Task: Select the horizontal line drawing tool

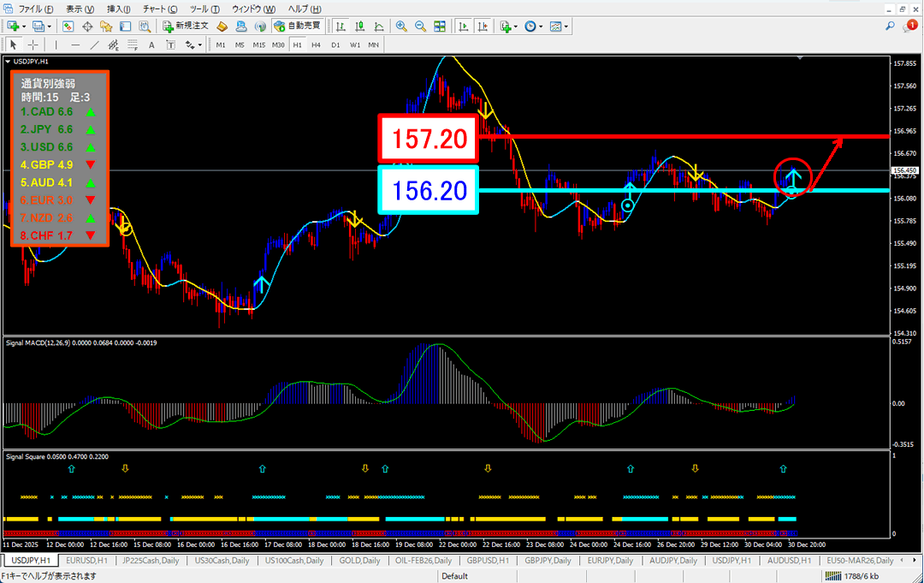Action: [75, 45]
